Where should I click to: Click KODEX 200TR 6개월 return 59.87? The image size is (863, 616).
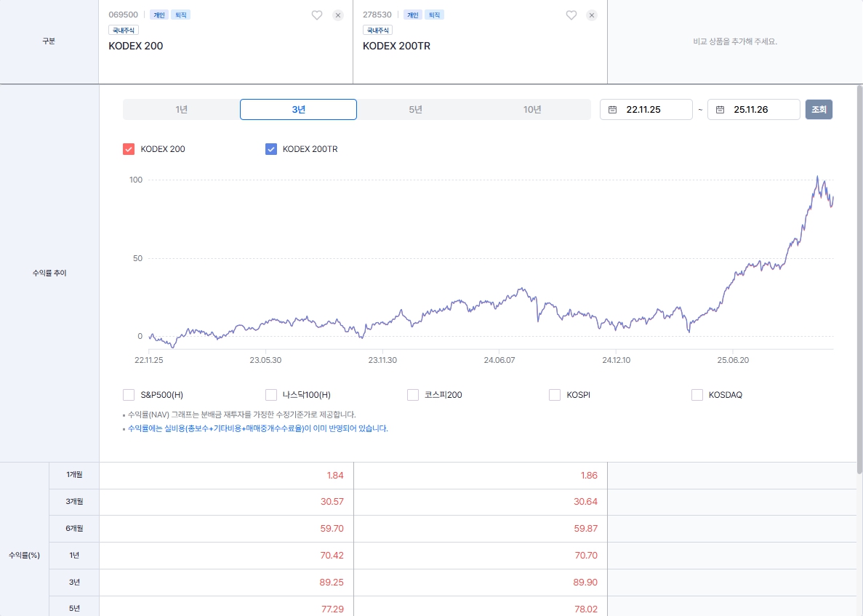pos(585,529)
